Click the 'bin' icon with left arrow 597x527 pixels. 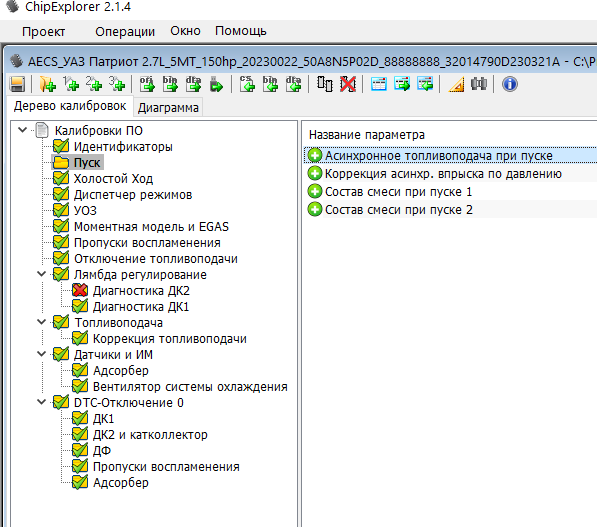270,84
